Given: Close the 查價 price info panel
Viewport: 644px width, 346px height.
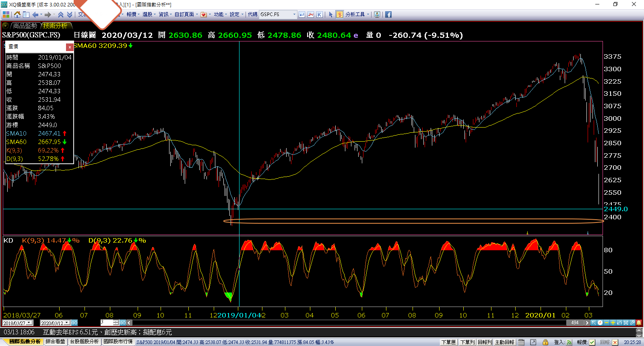Looking at the screenshot, I should click(70, 47).
